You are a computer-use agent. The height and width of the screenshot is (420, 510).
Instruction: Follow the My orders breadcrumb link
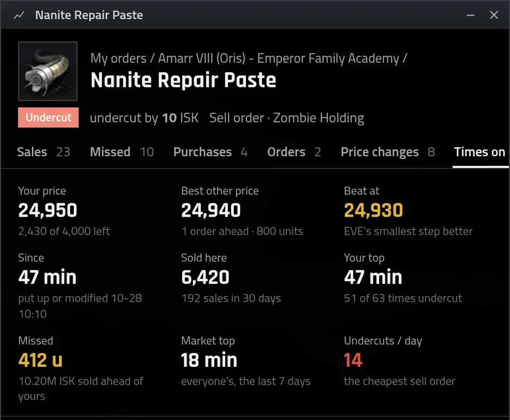click(x=118, y=59)
